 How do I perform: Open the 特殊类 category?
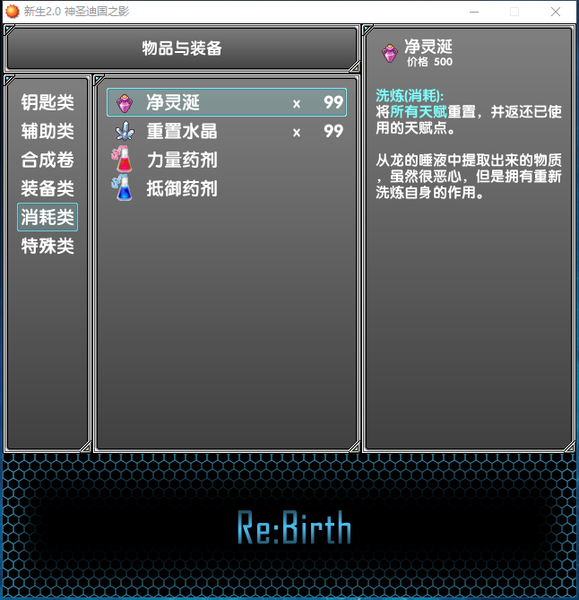point(47,246)
